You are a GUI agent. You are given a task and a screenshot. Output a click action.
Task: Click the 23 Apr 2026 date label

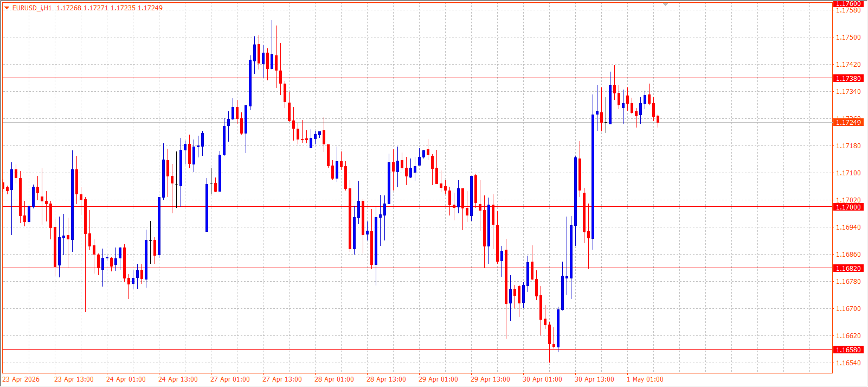pos(21,379)
